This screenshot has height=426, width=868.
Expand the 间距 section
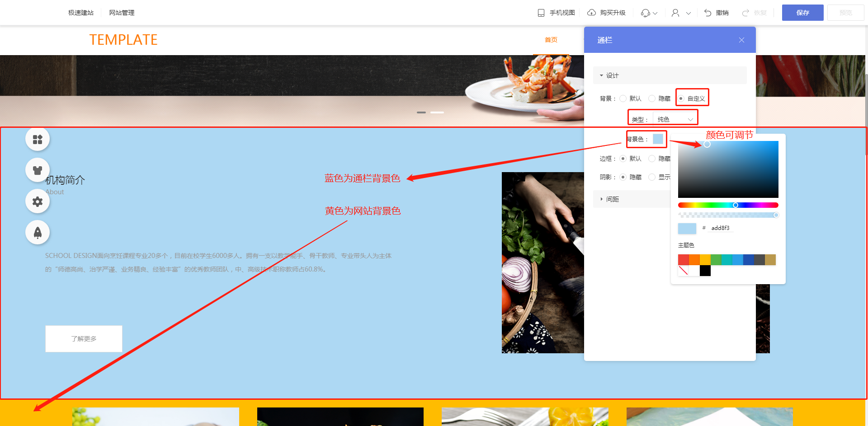pos(632,199)
